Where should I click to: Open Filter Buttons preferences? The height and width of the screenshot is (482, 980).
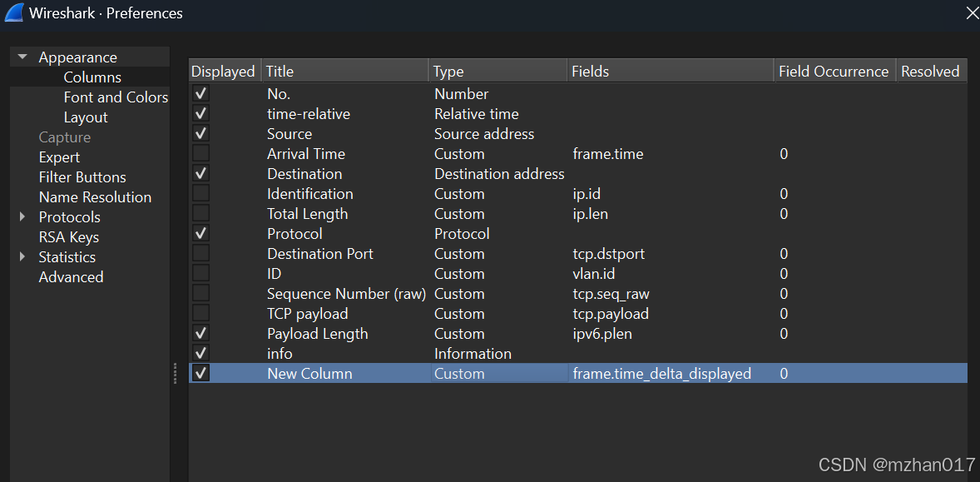(x=82, y=177)
